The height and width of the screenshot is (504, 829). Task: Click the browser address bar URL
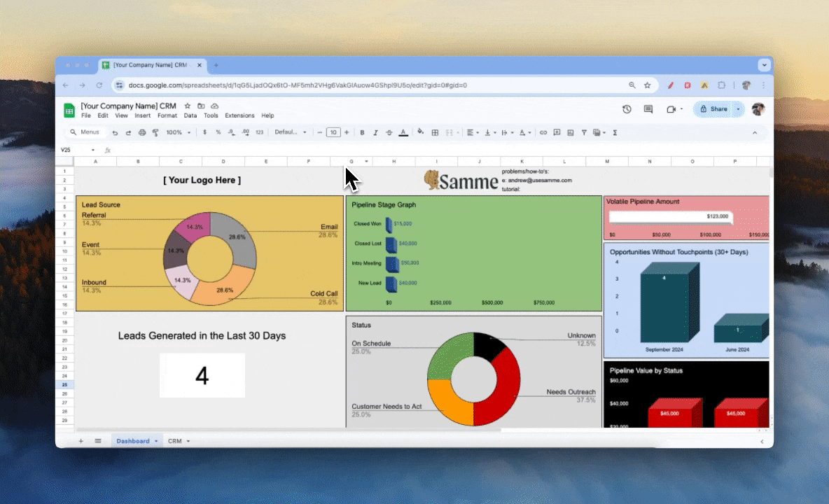coord(298,85)
